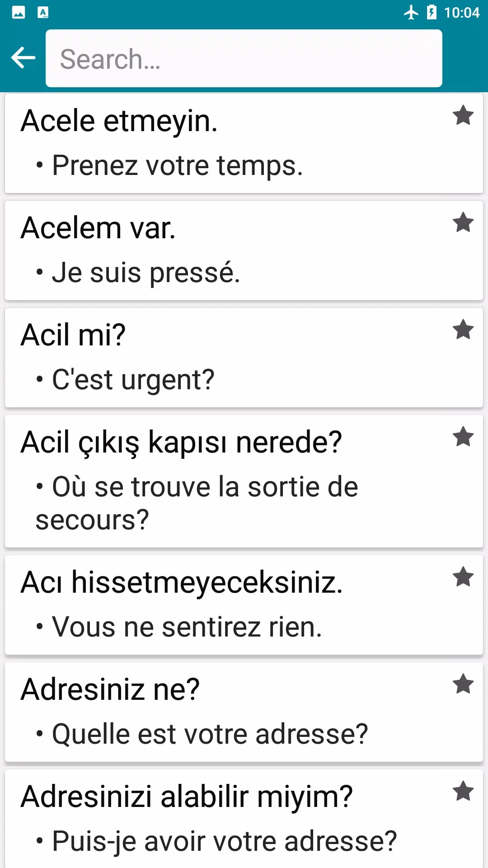This screenshot has height=868, width=488.
Task: Star the "Adresinizi alabilir miyim?" phrase
Action: coord(463,792)
